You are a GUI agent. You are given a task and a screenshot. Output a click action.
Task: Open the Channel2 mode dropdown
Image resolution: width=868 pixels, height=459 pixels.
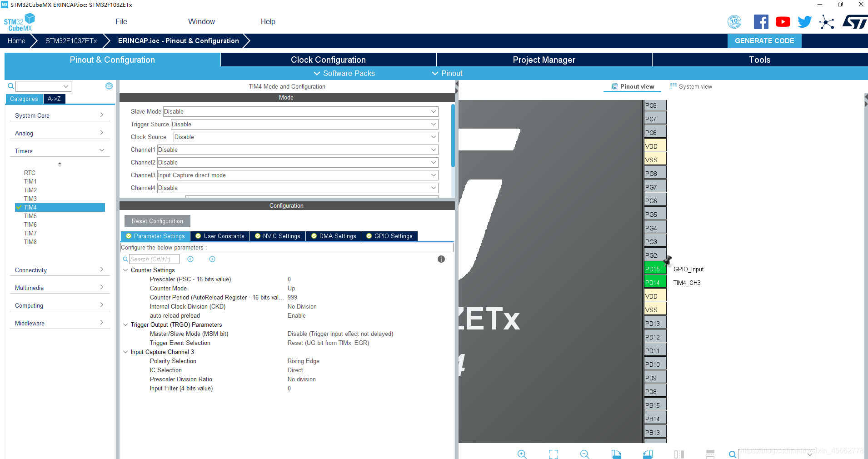(x=298, y=162)
